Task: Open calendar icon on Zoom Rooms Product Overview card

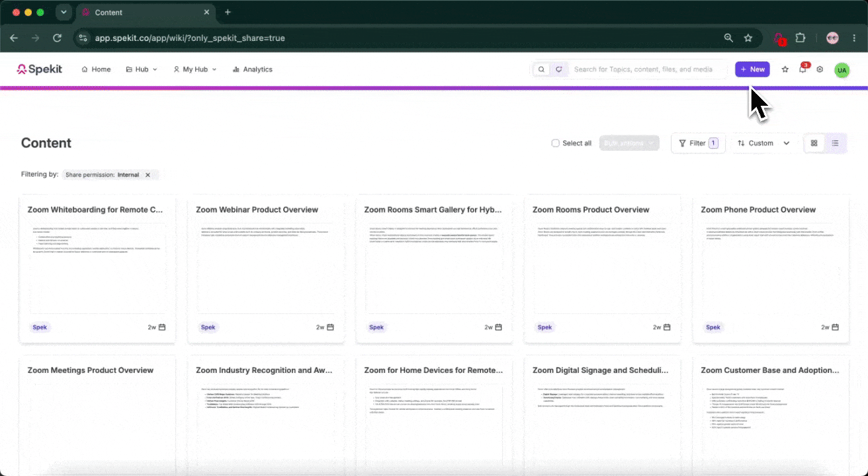Action: click(x=667, y=327)
